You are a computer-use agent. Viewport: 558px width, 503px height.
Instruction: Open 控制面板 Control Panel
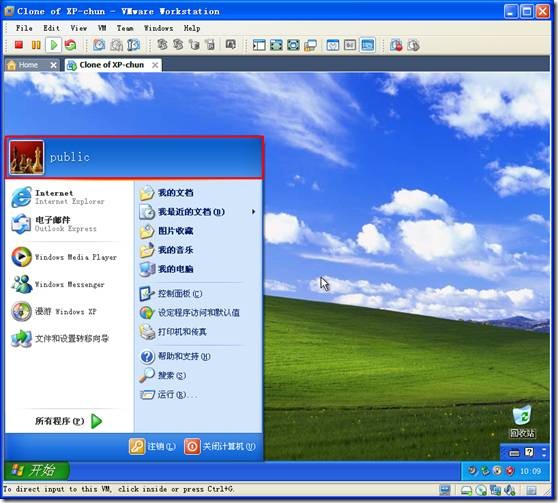(198, 294)
